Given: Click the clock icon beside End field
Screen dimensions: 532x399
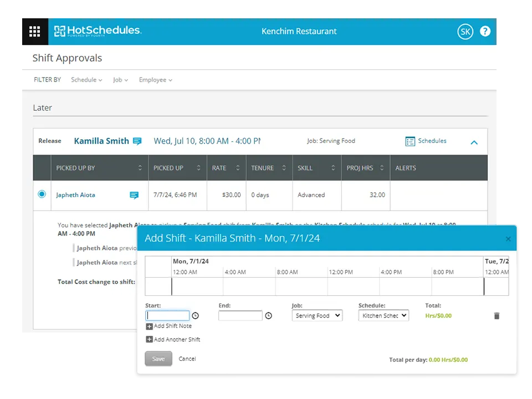Looking at the screenshot, I should coord(268,316).
